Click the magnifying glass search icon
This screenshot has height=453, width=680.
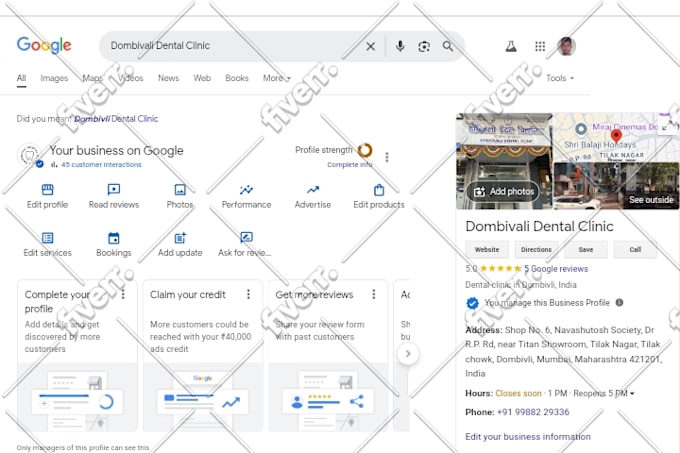[448, 46]
